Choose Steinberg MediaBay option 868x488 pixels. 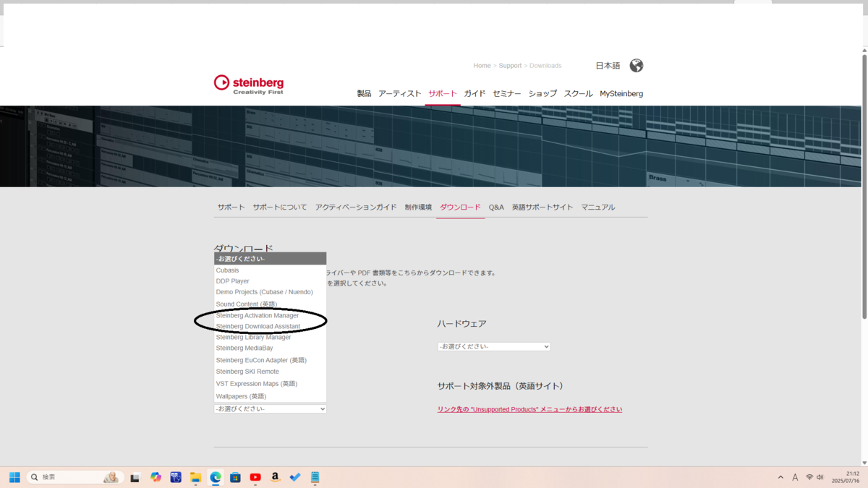(x=271, y=348)
